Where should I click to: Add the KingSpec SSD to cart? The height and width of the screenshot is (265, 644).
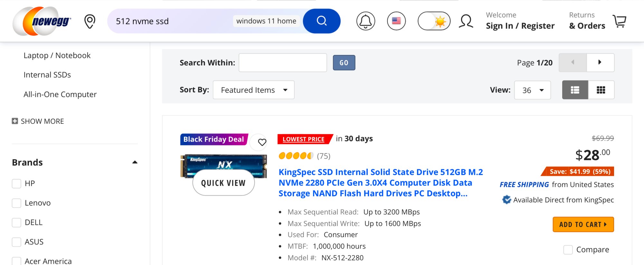pyautogui.click(x=583, y=224)
